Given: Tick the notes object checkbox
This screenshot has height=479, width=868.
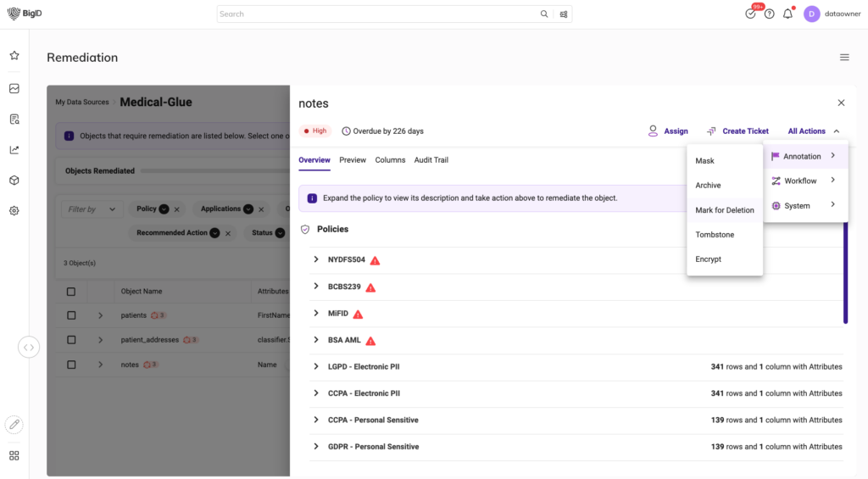Looking at the screenshot, I should coord(71,365).
